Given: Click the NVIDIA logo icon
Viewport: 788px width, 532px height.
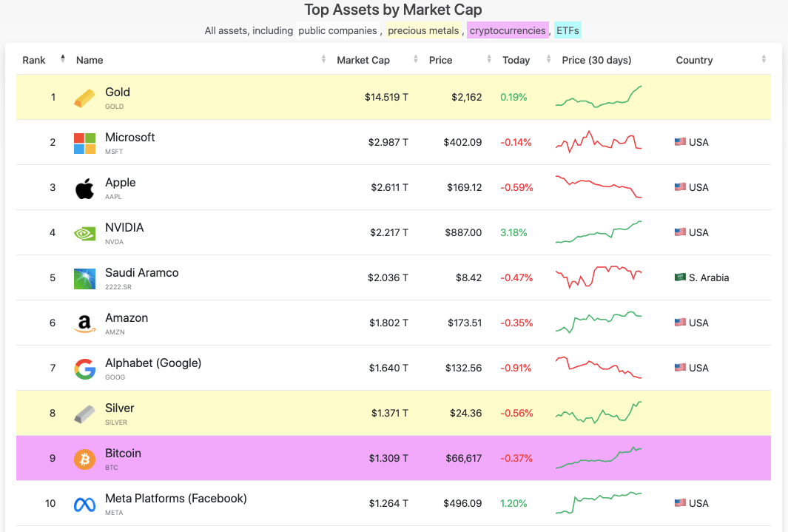Looking at the screenshot, I should tap(84, 234).
